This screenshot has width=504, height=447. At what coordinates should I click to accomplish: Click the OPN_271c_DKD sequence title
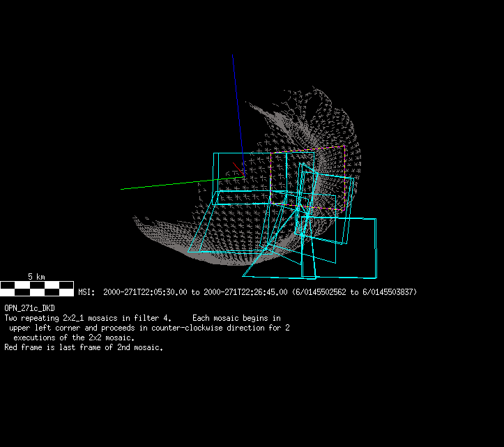(x=29, y=308)
